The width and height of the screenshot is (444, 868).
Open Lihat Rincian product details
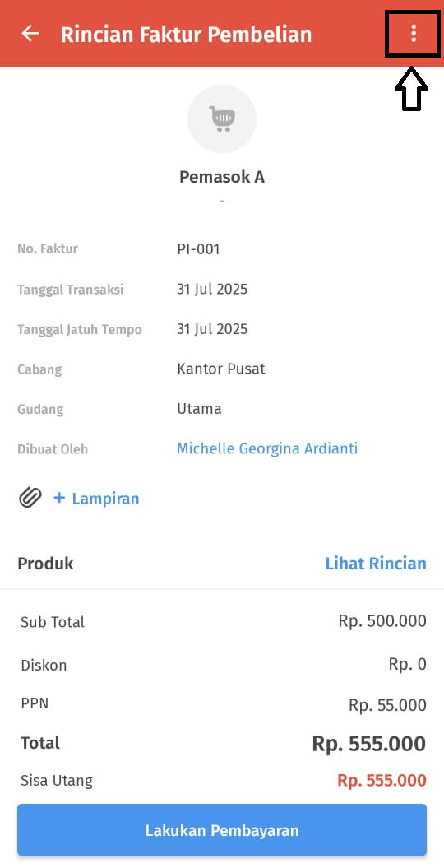click(x=376, y=564)
